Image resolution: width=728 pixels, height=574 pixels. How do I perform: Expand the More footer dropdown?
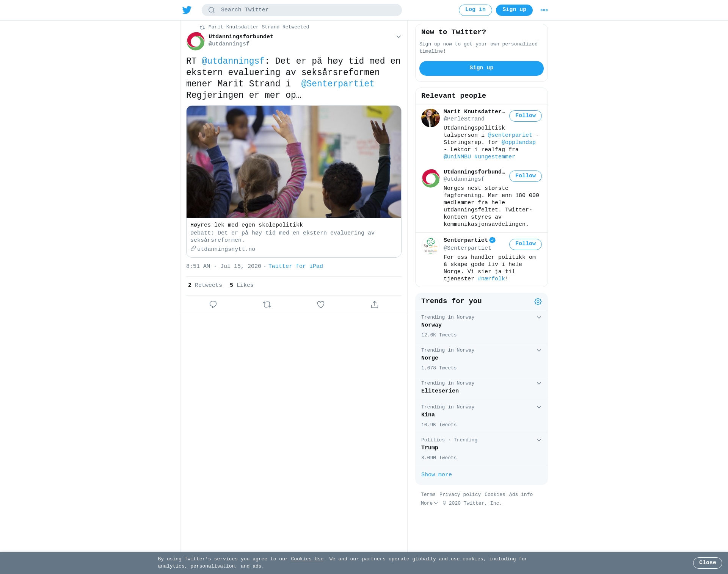[x=429, y=503]
